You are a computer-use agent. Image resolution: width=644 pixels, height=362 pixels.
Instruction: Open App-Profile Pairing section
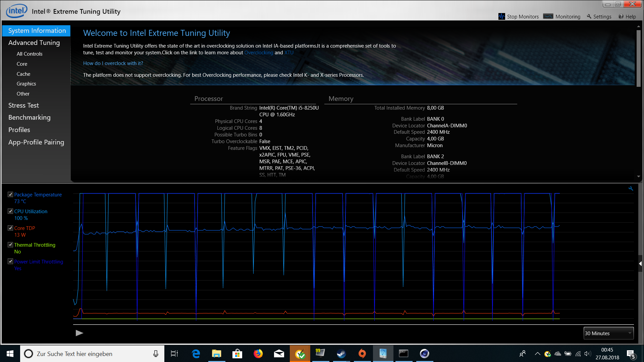click(36, 142)
